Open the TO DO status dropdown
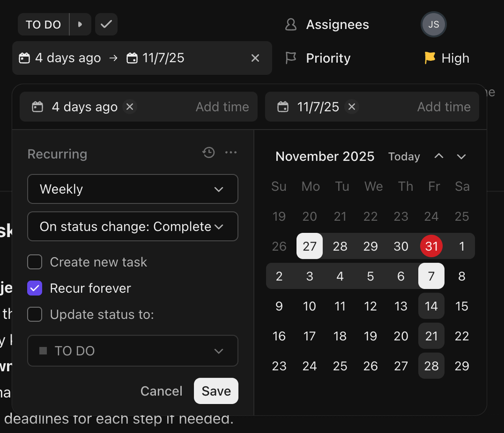The image size is (504, 433). (x=133, y=351)
